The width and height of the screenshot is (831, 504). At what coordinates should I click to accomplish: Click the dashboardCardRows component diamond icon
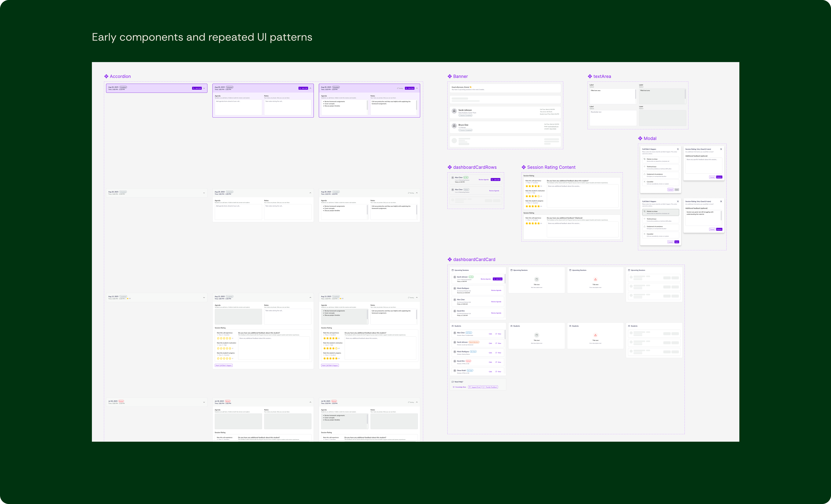pyautogui.click(x=450, y=167)
